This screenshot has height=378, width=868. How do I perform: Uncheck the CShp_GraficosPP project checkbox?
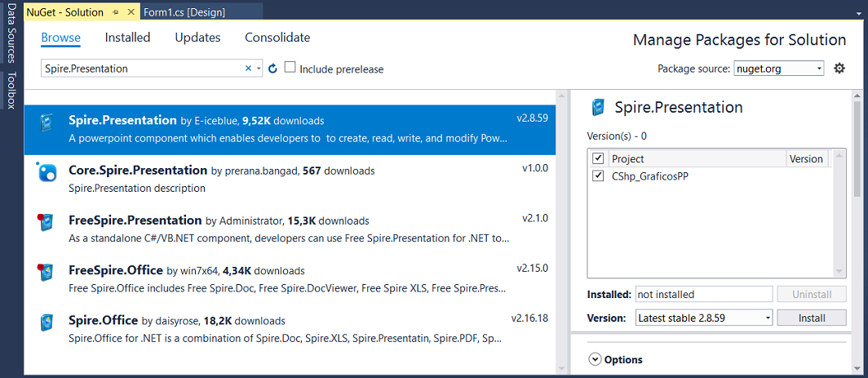[x=598, y=176]
